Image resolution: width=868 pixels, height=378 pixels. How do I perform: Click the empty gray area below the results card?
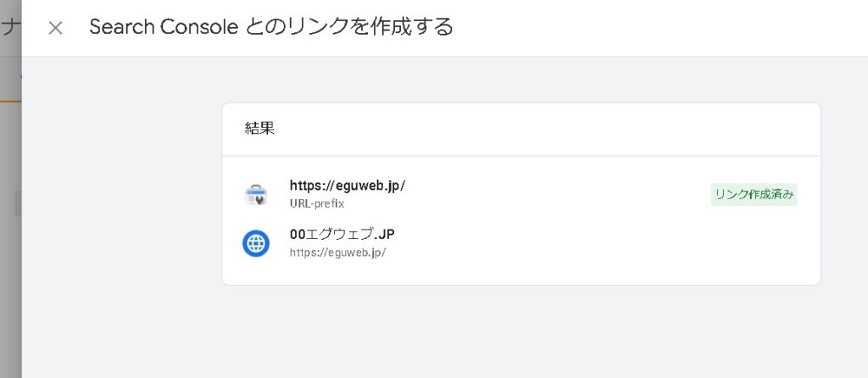click(520, 331)
